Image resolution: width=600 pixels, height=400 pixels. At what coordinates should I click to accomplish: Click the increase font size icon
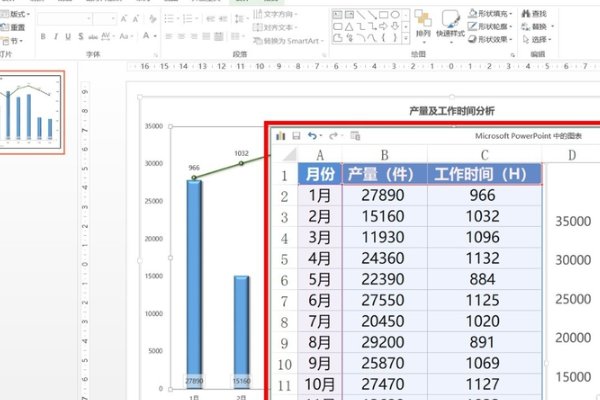point(124,18)
